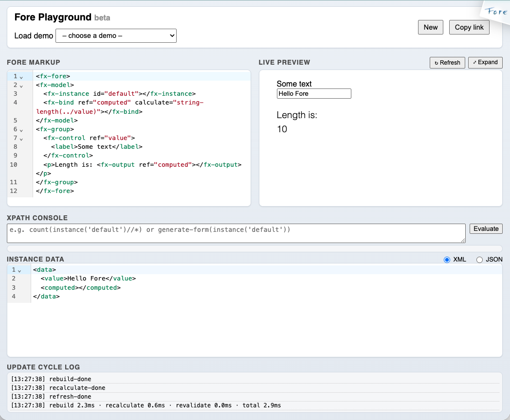Click the closing fx-model tag line
The image size is (510, 420).
pyautogui.click(x=56, y=120)
